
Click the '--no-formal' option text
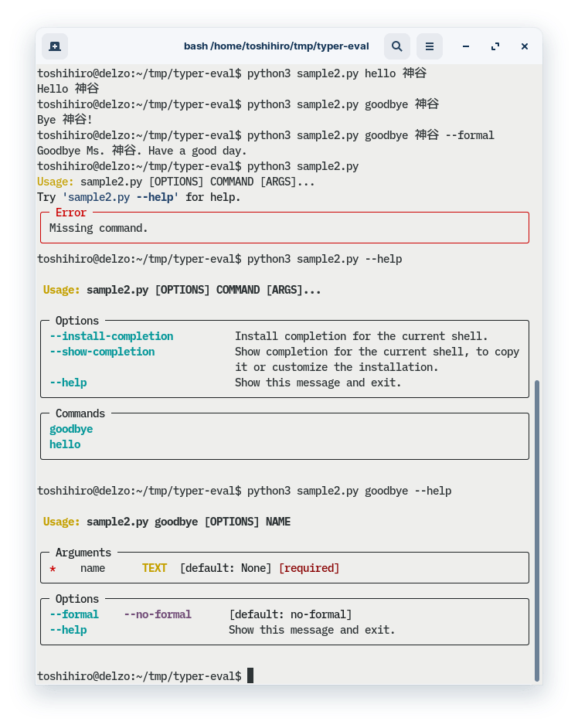(158, 614)
